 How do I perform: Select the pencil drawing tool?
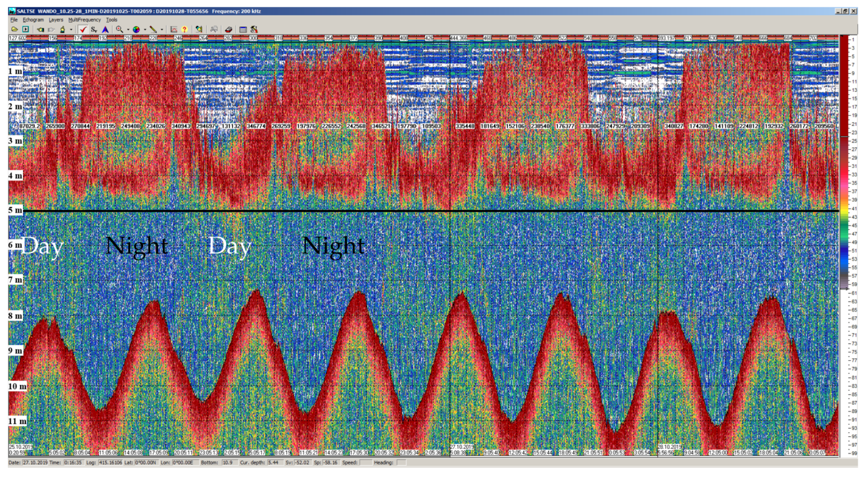tap(153, 29)
